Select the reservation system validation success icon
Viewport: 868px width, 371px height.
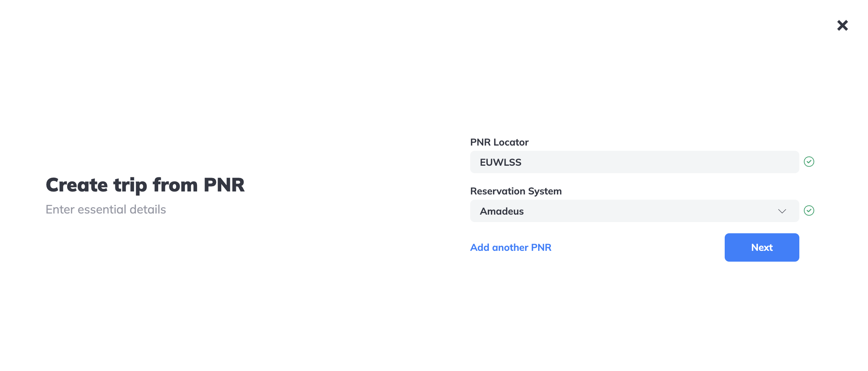(x=809, y=211)
